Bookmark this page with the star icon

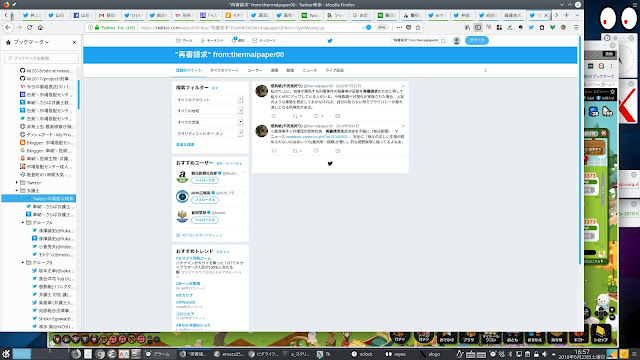pos(418,27)
